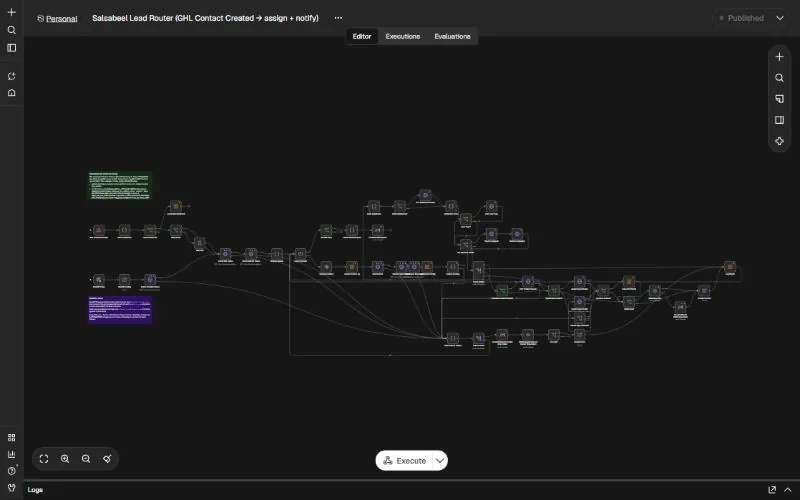This screenshot has width=800, height=500.
Task: Add a sticky note from right toolbar
Action: (x=779, y=99)
